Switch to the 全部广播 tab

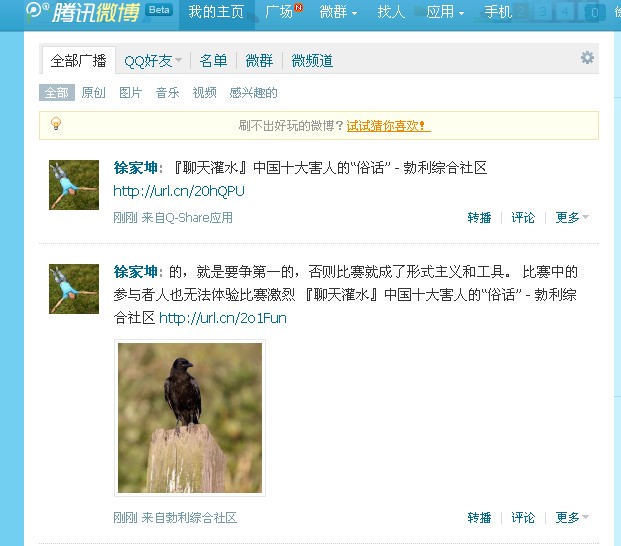[x=78, y=61]
